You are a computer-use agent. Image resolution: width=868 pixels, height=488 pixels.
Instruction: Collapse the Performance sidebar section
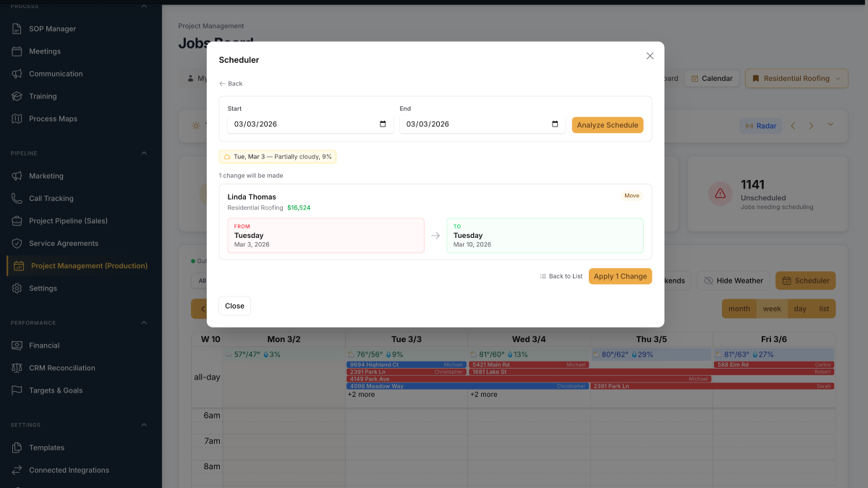coord(143,322)
